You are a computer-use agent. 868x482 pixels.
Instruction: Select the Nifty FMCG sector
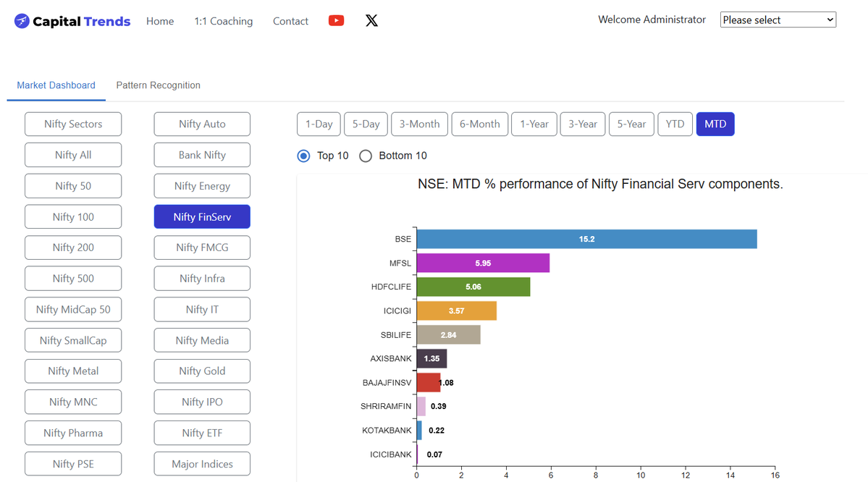[202, 248]
